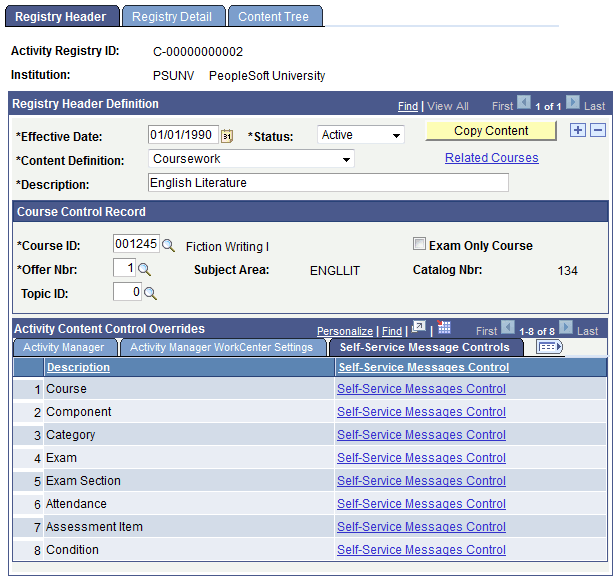Click Personalize in overrides grid
616x581 pixels.
[345, 331]
